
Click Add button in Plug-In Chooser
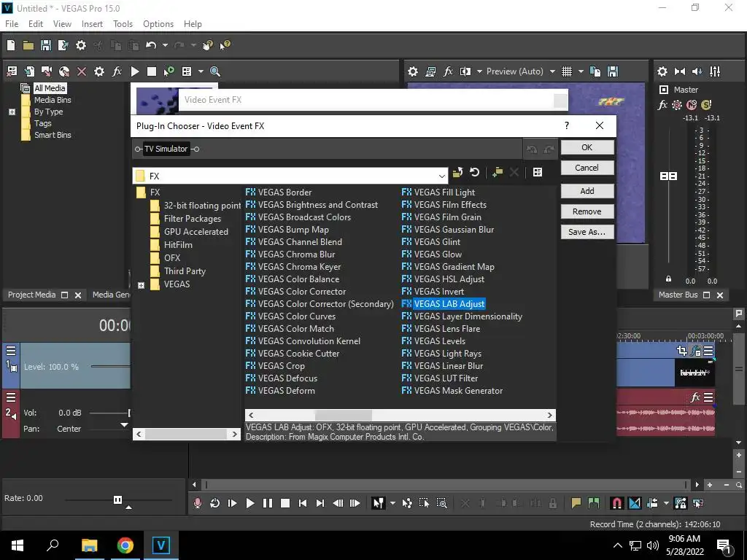point(587,191)
